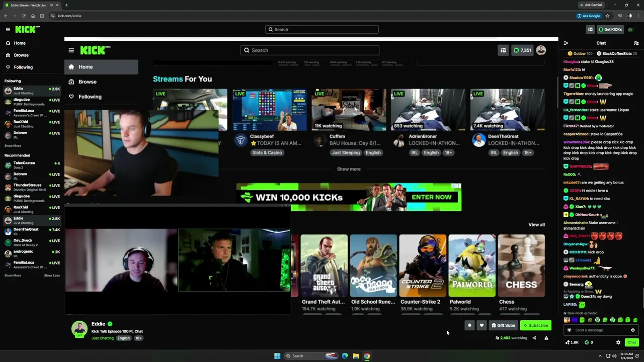Viewport: 644px width, 362px height.
Task: Follow Eddie with the heart icon
Action: (481, 325)
